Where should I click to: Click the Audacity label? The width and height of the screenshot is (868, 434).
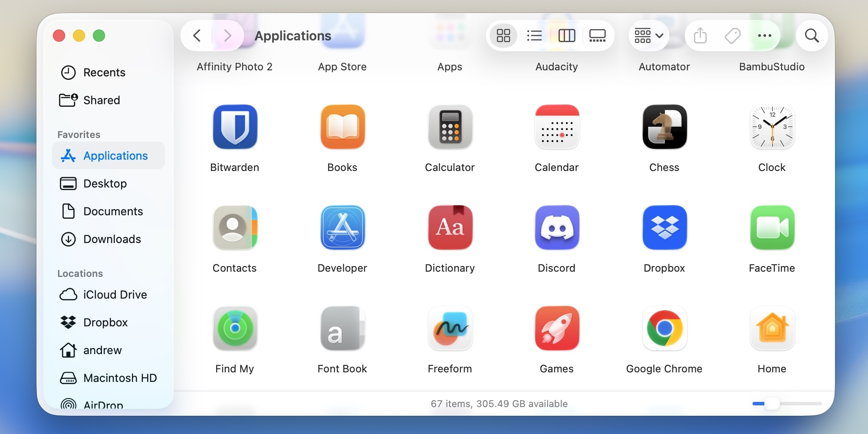tap(557, 67)
